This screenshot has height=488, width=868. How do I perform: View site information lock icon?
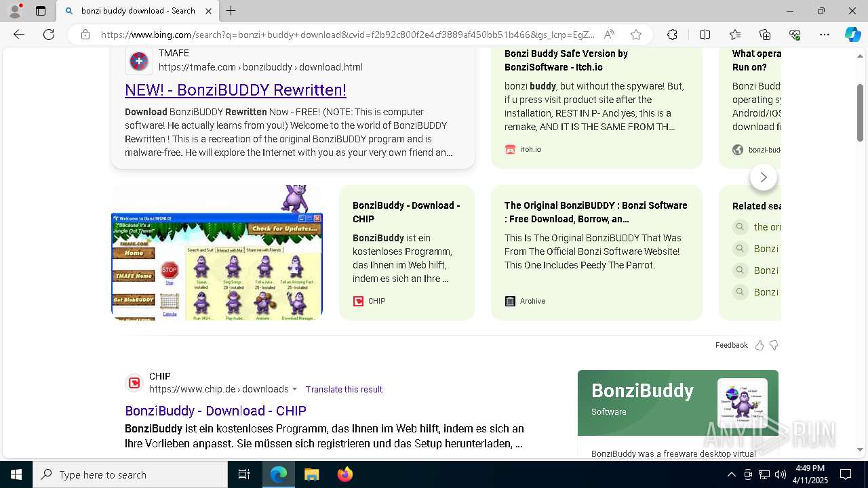pos(85,35)
